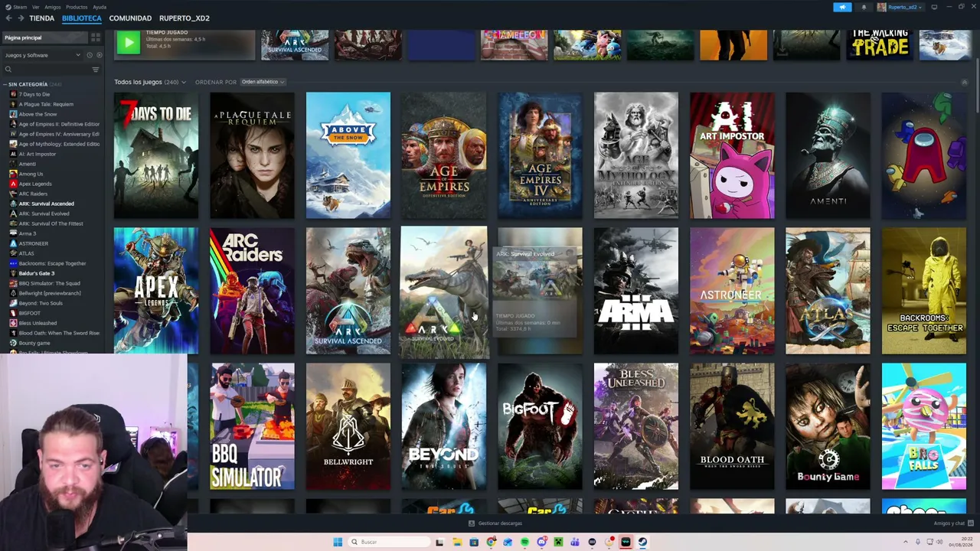Collapse Todos los juegos section

pyautogui.click(x=964, y=82)
